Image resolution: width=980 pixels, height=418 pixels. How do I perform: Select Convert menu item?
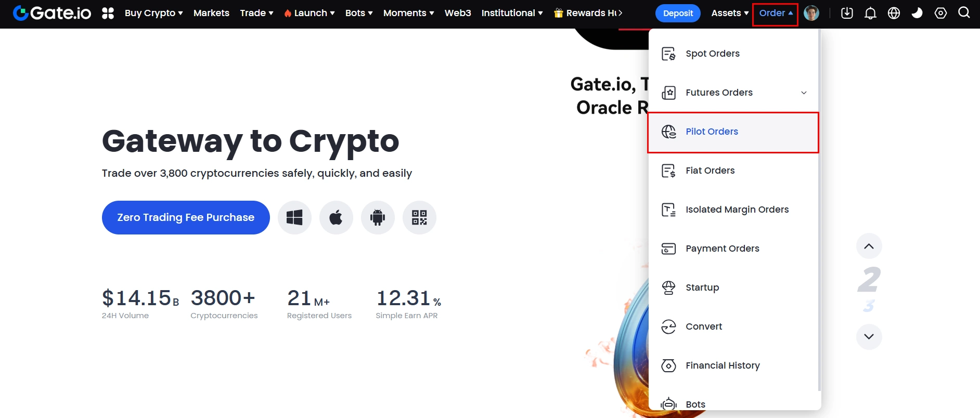coord(733,326)
